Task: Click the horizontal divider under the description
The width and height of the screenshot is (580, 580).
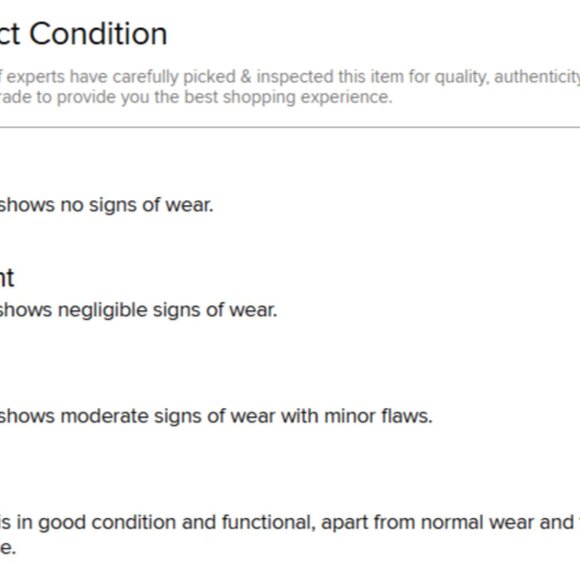Action: point(290,127)
